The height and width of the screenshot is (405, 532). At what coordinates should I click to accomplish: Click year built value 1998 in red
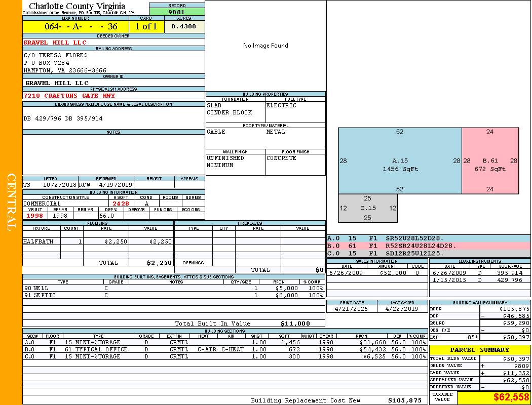[x=35, y=216]
